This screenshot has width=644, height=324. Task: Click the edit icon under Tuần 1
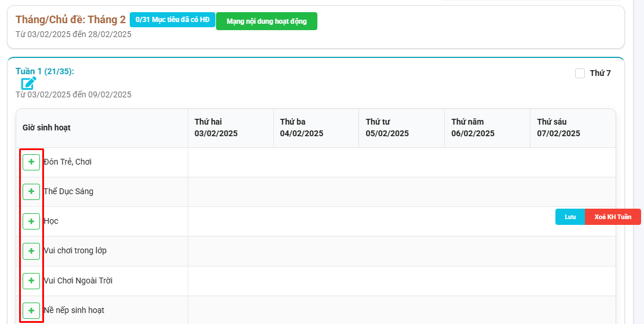(28, 83)
